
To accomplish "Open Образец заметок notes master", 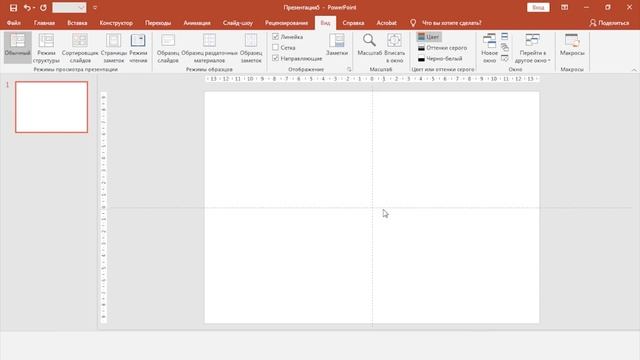I will [251, 48].
